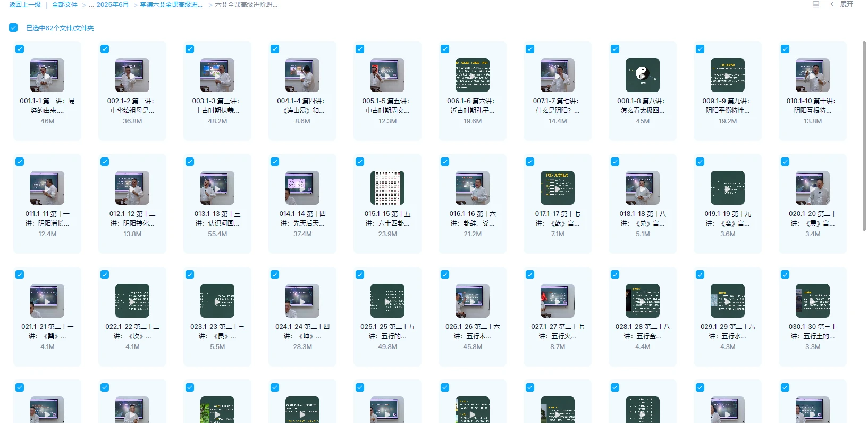Screen dimensions: 868x423
Task: Deselect checkbox of 015.1-15 第十五讲
Action: (360, 162)
